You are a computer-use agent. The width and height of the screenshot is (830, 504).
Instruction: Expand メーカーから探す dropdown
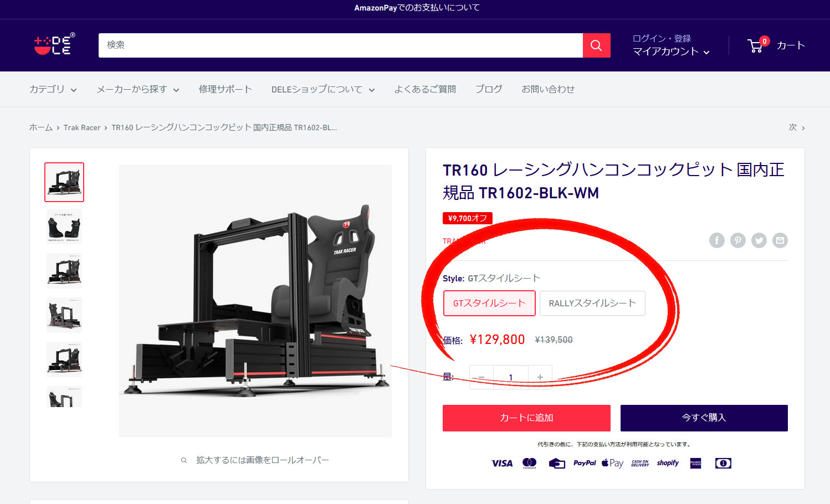coord(137,89)
